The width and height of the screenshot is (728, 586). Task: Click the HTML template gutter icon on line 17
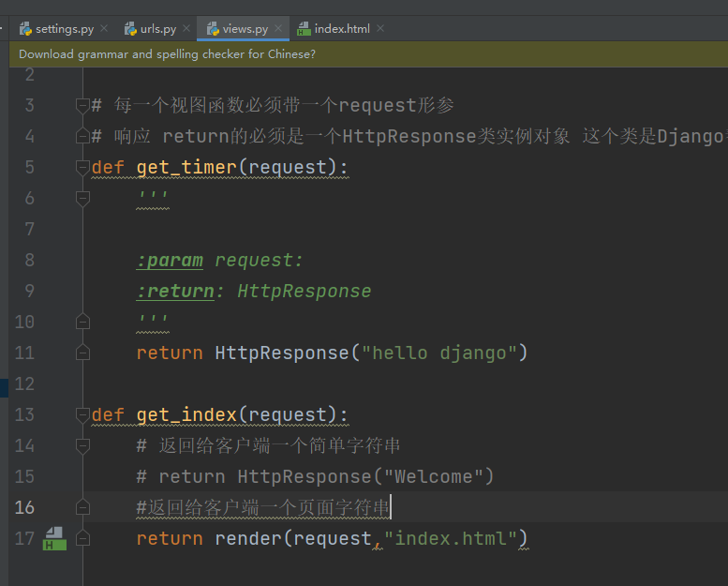point(54,538)
